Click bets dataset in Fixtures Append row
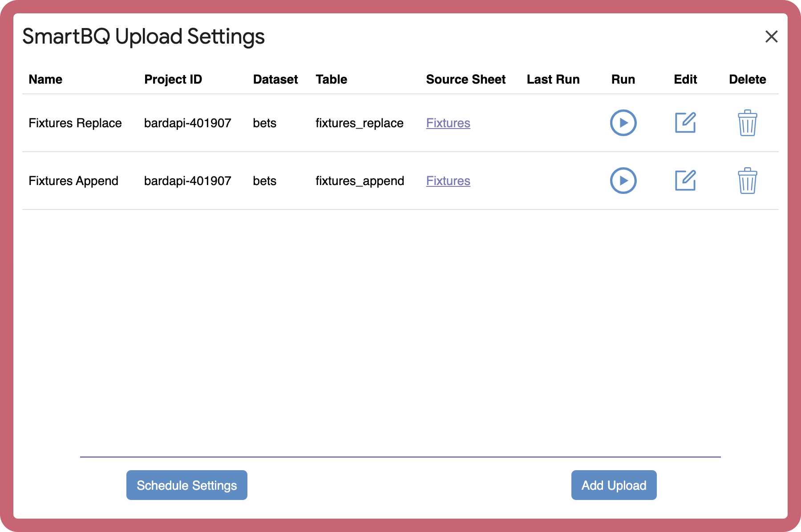This screenshot has height=532, width=801. point(265,181)
